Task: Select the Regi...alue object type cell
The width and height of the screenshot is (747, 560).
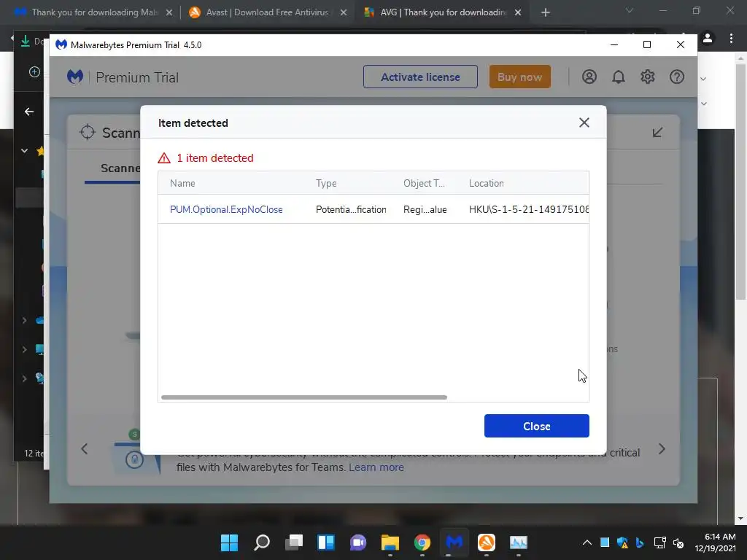Action: (425, 209)
